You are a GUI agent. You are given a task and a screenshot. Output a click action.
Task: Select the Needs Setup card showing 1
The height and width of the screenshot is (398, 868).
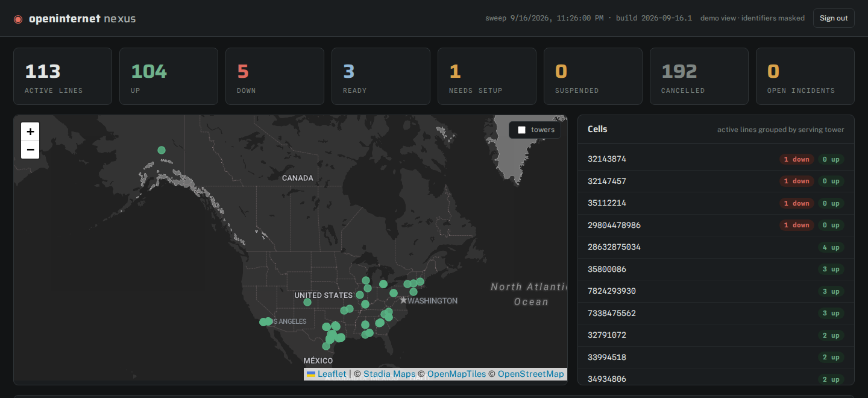487,76
